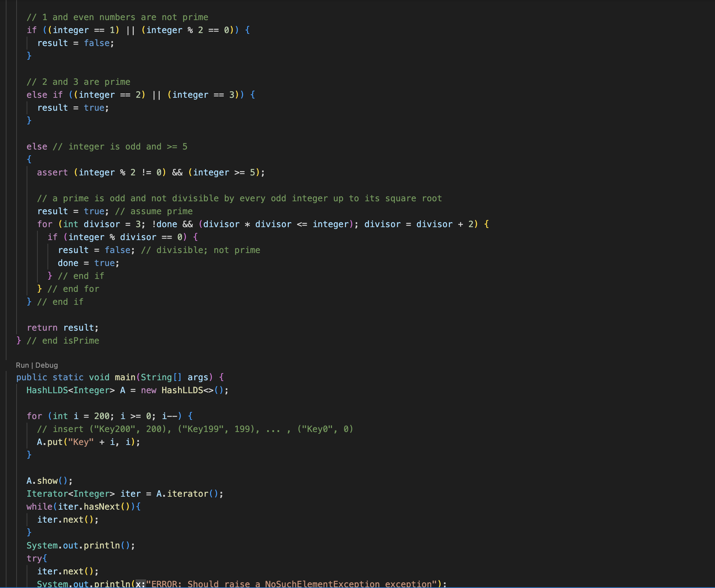
Task: Click the args parameter name
Action: click(x=197, y=377)
